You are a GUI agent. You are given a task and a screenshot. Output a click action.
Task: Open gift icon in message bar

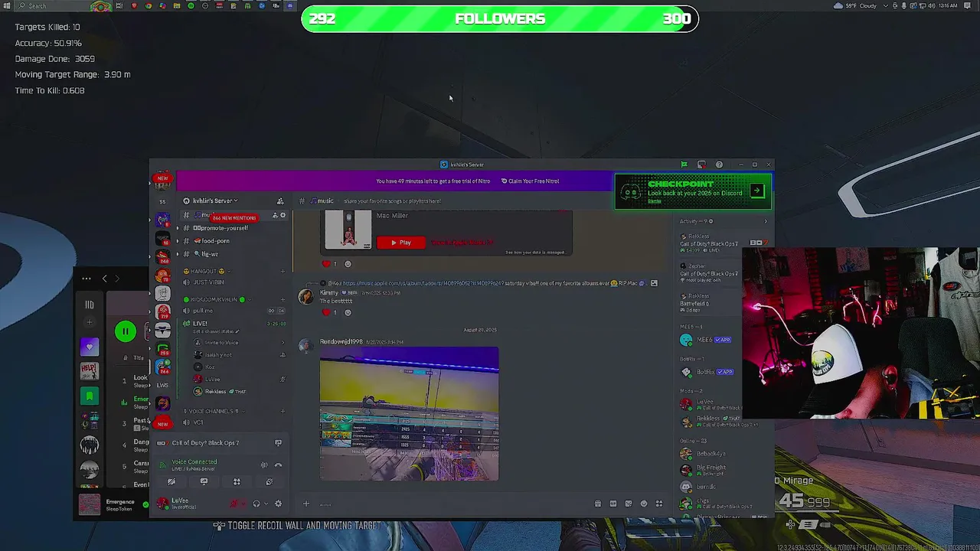click(x=598, y=504)
